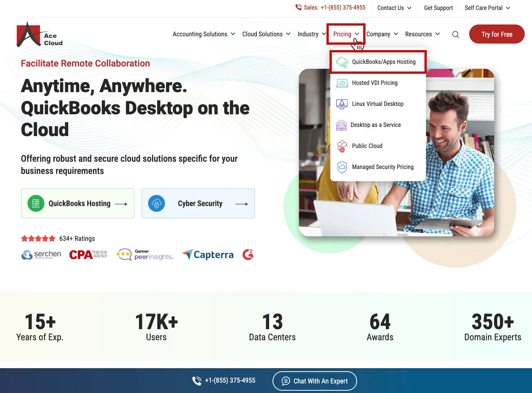Click the G2 ratings logo

[248, 254]
